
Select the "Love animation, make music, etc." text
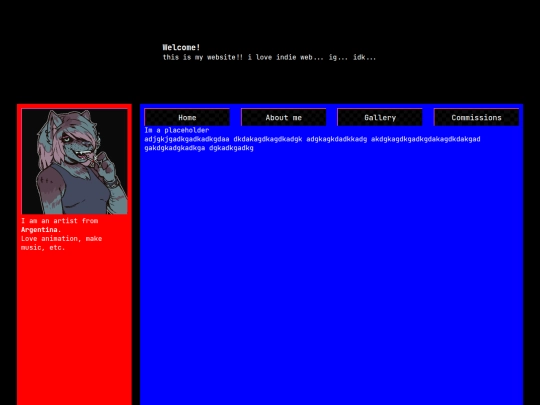pyautogui.click(x=61, y=243)
